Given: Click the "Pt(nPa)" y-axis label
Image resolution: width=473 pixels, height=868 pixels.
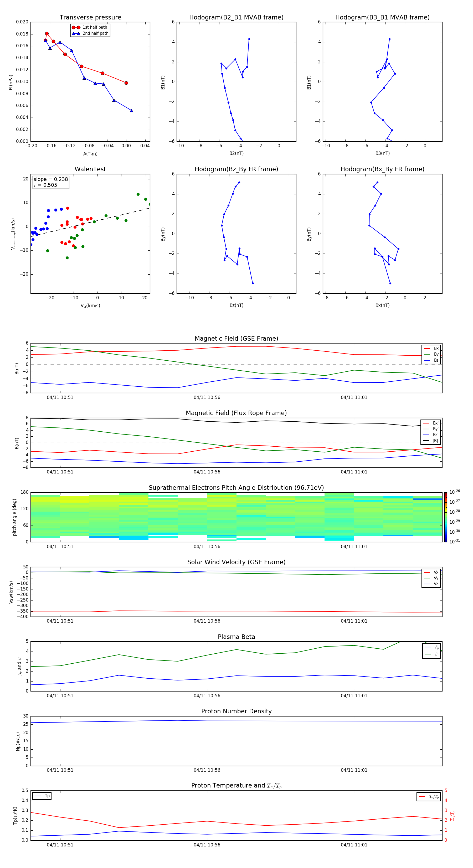Looking at the screenshot, I should (x=11, y=82).
